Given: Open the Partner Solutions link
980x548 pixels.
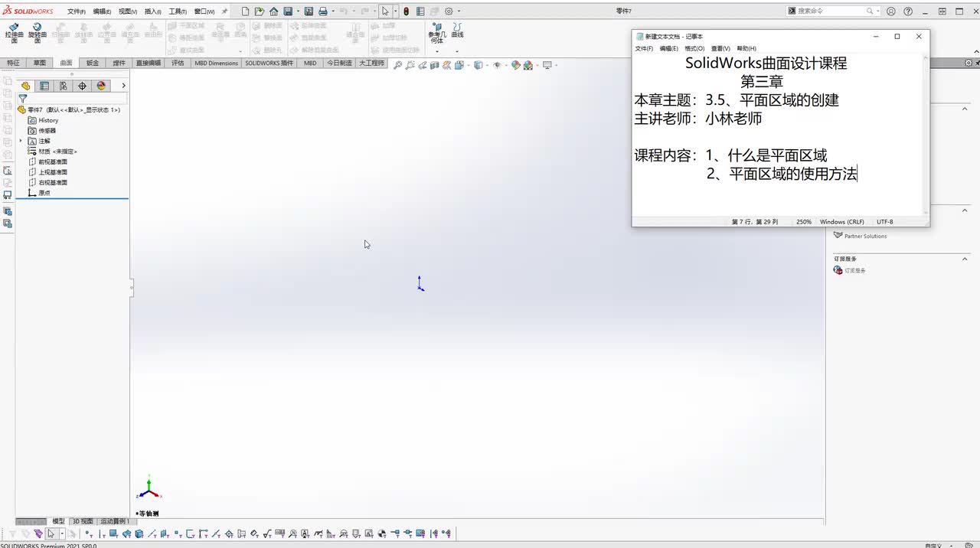Looking at the screenshot, I should click(865, 236).
